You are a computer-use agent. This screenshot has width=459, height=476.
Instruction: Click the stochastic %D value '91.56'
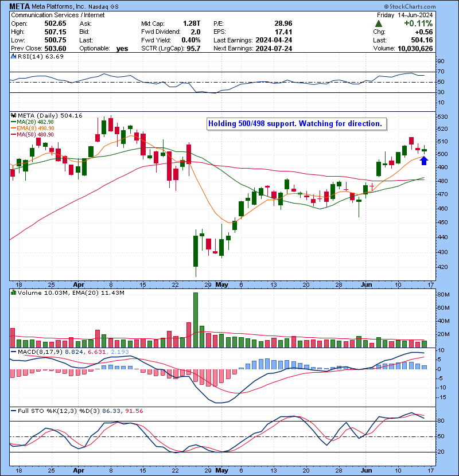pyautogui.click(x=134, y=411)
